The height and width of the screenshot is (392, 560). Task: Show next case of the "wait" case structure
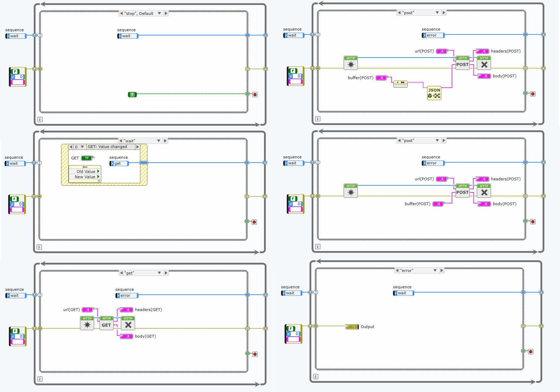coord(165,141)
